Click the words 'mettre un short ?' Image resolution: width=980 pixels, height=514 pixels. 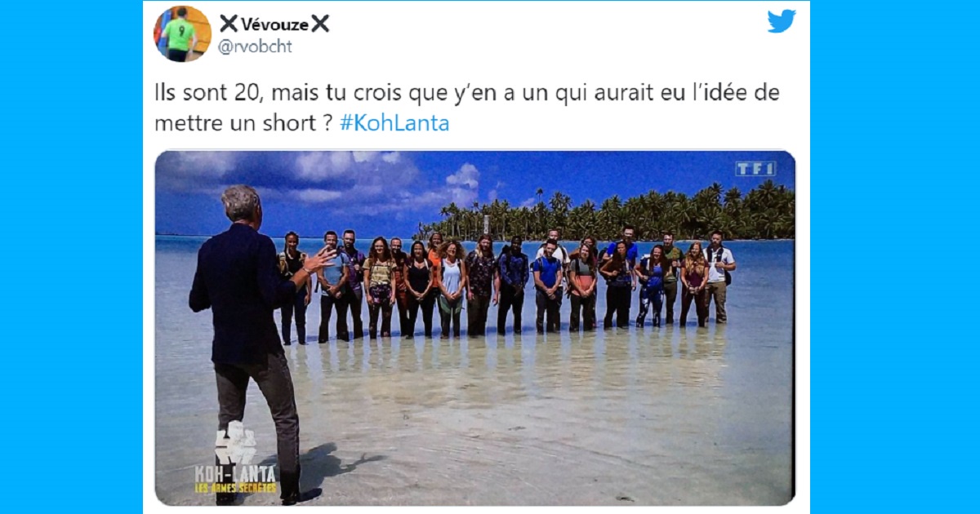243,124
